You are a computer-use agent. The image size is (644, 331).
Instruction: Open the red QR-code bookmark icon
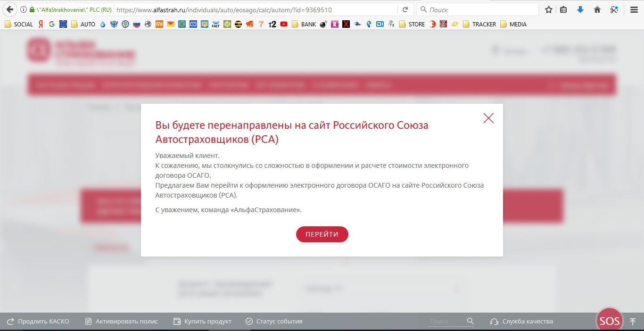tap(443, 24)
